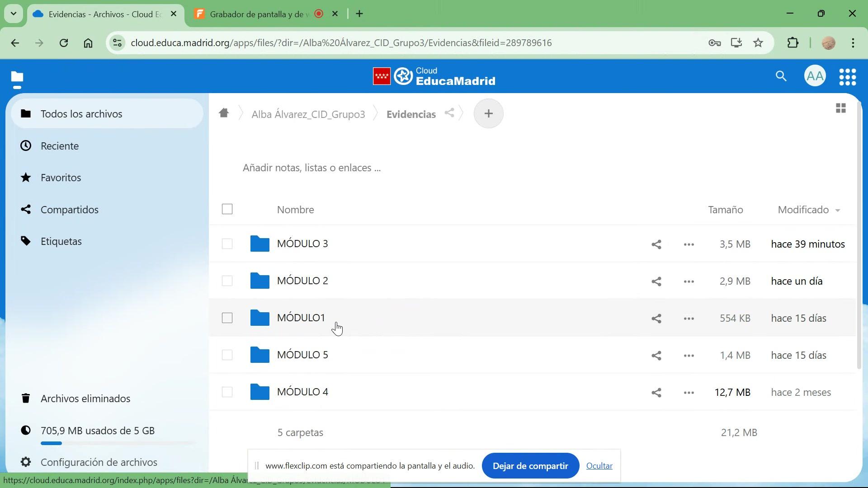Check the MÓDULO 4 folder checkbox
868x488 pixels.
point(227,392)
